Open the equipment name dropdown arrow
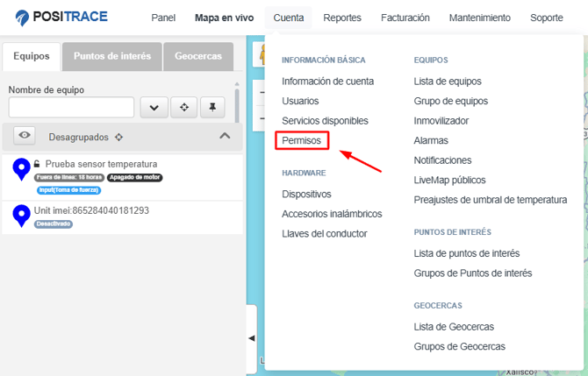Image resolution: width=588 pixels, height=376 pixels. 154,107
